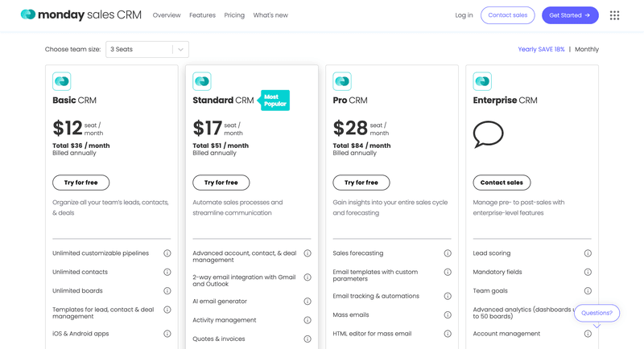Show info for AI email generator

click(x=308, y=301)
